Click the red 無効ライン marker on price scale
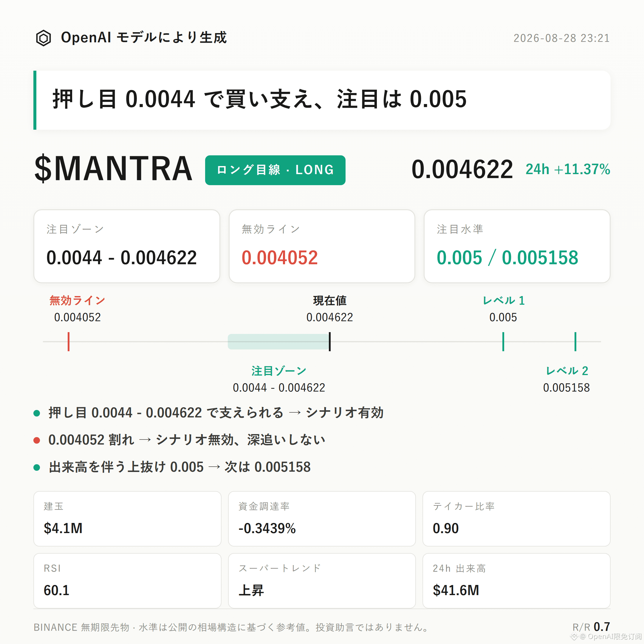Screen dimensions: 644x644 point(69,341)
